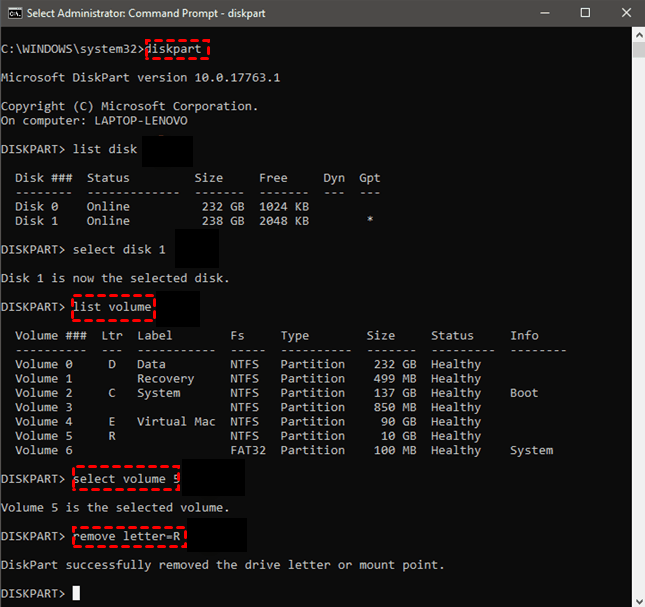Screen dimensions: 645x607
Task: Click the '499 MB' size value
Action: tap(395, 379)
